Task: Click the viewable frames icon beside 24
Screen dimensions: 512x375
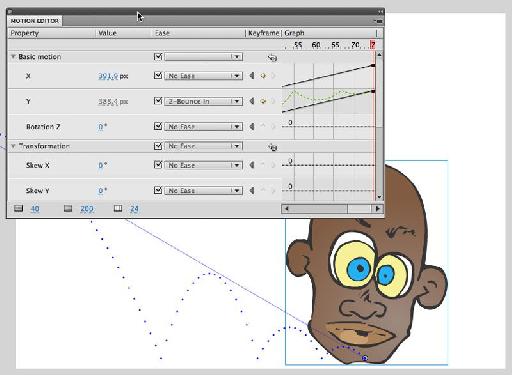Action: 118,209
